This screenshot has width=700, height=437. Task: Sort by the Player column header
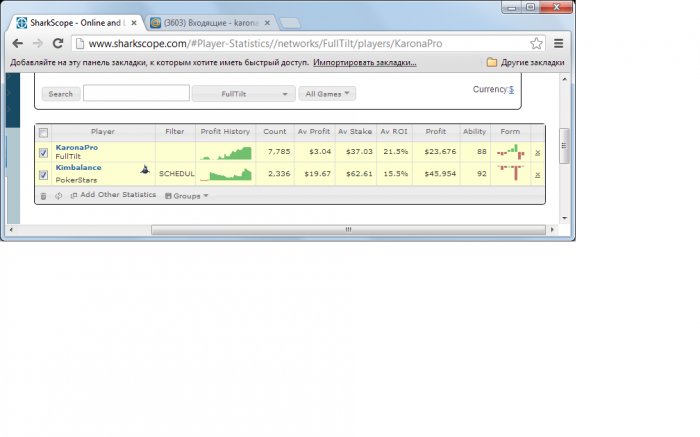pyautogui.click(x=103, y=132)
